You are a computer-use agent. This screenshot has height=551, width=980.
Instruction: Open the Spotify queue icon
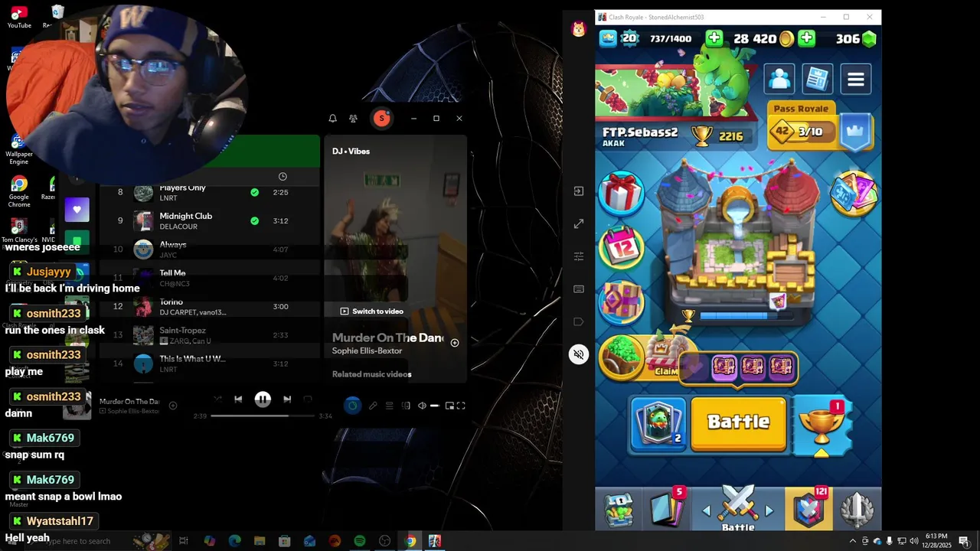click(x=389, y=406)
